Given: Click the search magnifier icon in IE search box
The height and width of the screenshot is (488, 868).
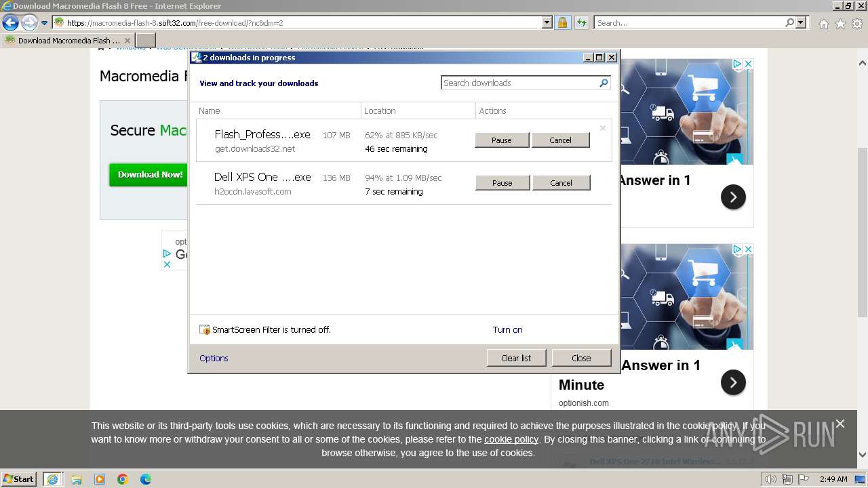Looking at the screenshot, I should tap(789, 23).
